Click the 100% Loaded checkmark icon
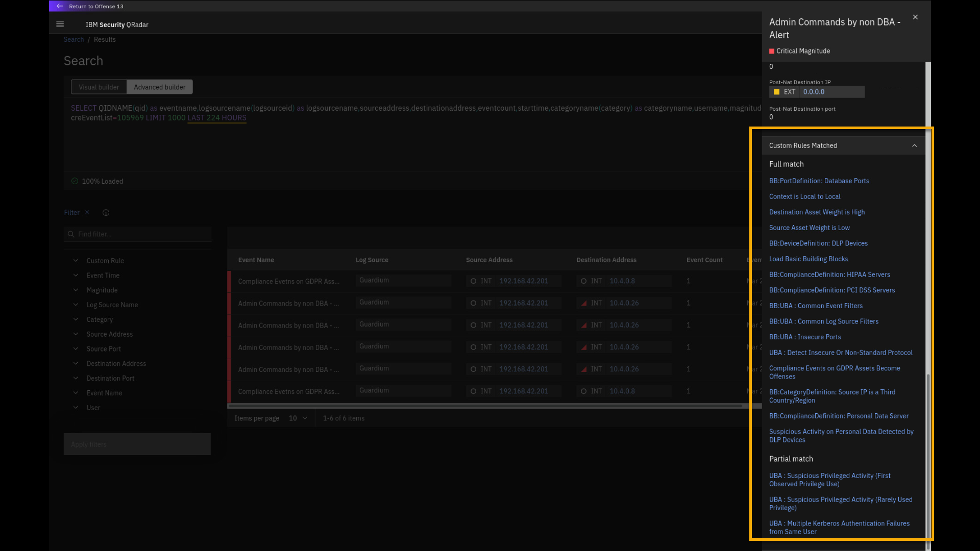 75,181
